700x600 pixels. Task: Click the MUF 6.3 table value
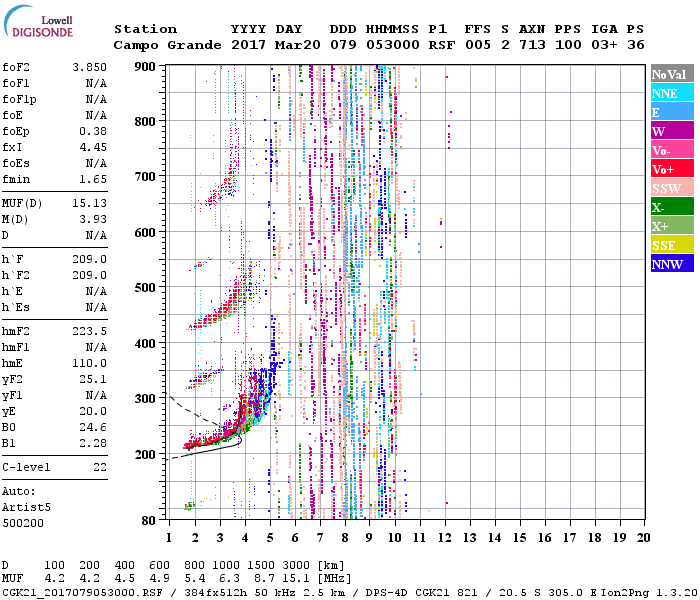229,579
